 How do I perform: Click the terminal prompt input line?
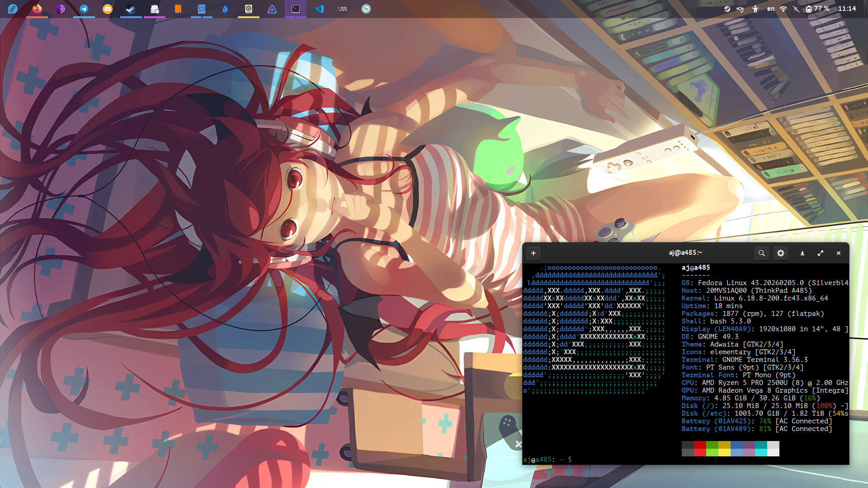pos(633,460)
